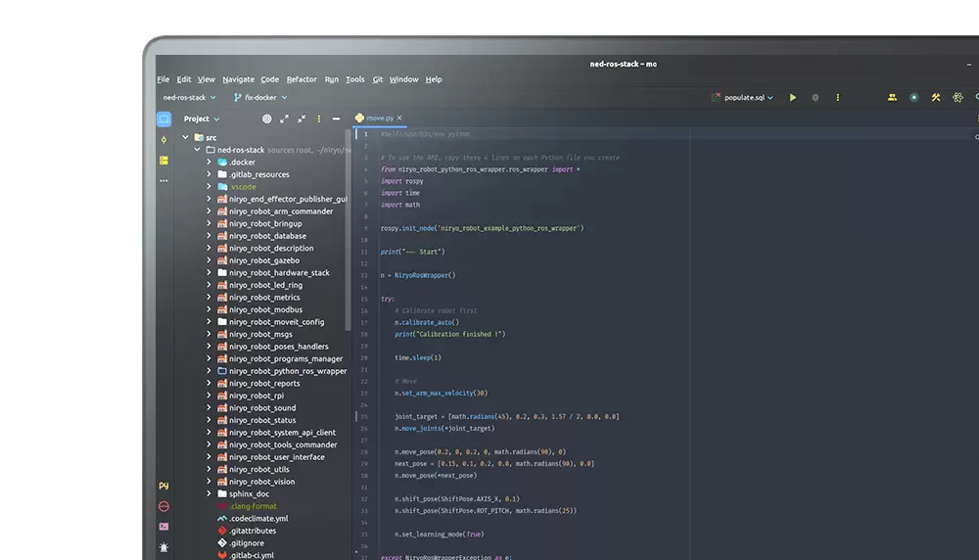Open the Navigate menu
979x560 pixels.
coord(238,79)
